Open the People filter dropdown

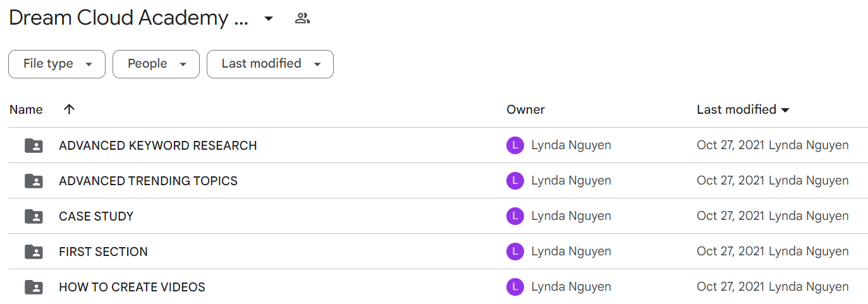pos(156,64)
